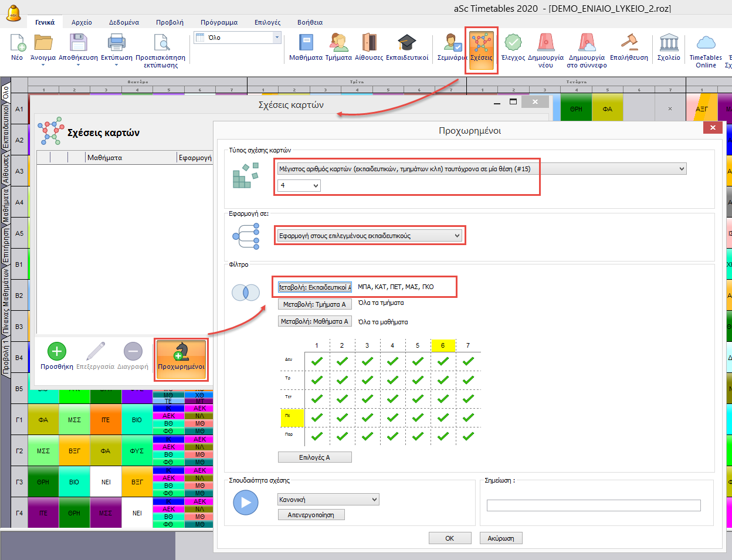The width and height of the screenshot is (732, 560).
Task: Click the green Προσθήκη plus icon
Action: (x=56, y=352)
